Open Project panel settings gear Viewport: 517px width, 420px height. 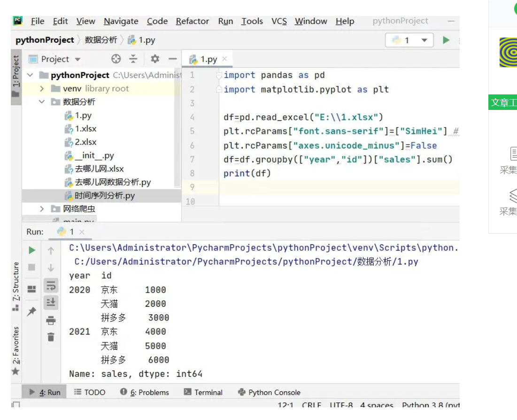point(155,59)
